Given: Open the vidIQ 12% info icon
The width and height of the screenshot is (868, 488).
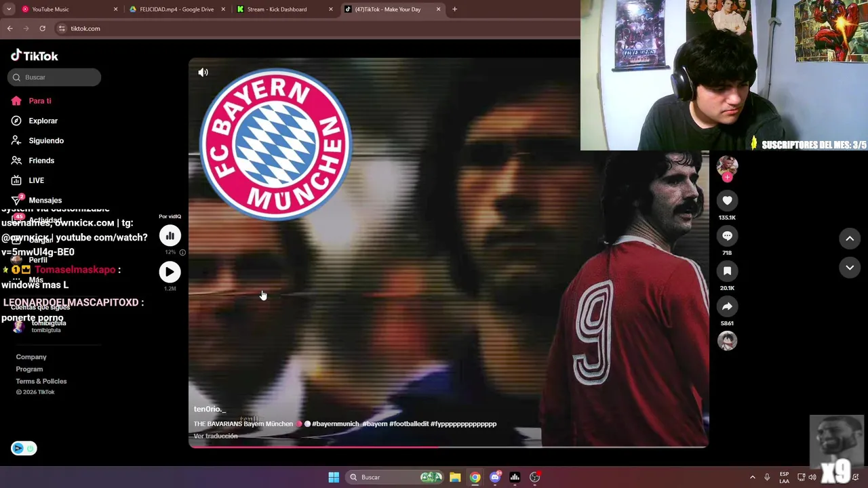Looking at the screenshot, I should coord(182,252).
